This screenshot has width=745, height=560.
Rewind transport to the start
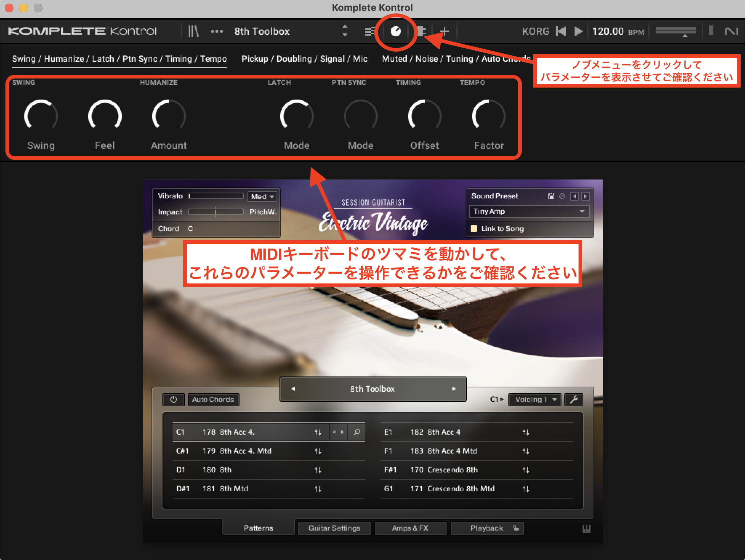pos(561,31)
